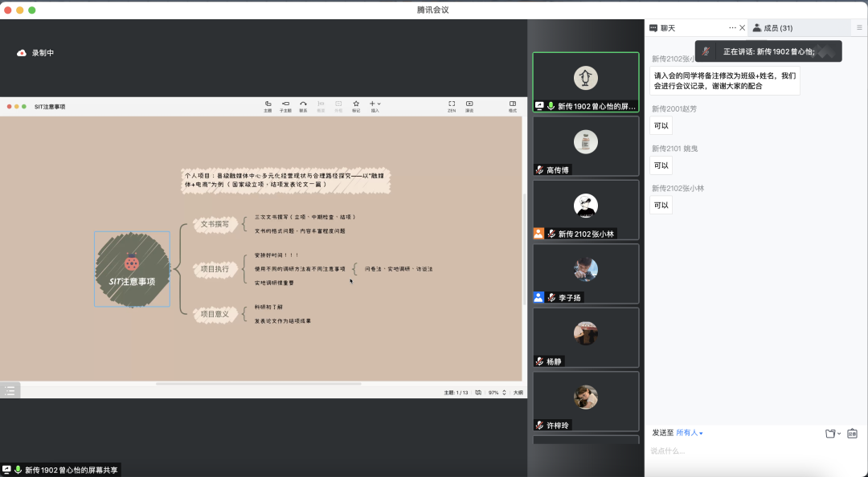Viewport: 868px width, 477px height.
Task: Select the 李子扬 participant video tile
Action: [586, 274]
